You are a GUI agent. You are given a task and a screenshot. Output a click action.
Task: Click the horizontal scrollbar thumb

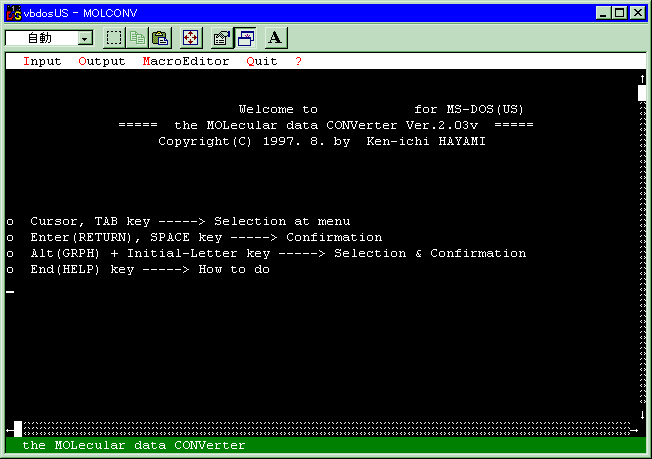tap(18, 429)
